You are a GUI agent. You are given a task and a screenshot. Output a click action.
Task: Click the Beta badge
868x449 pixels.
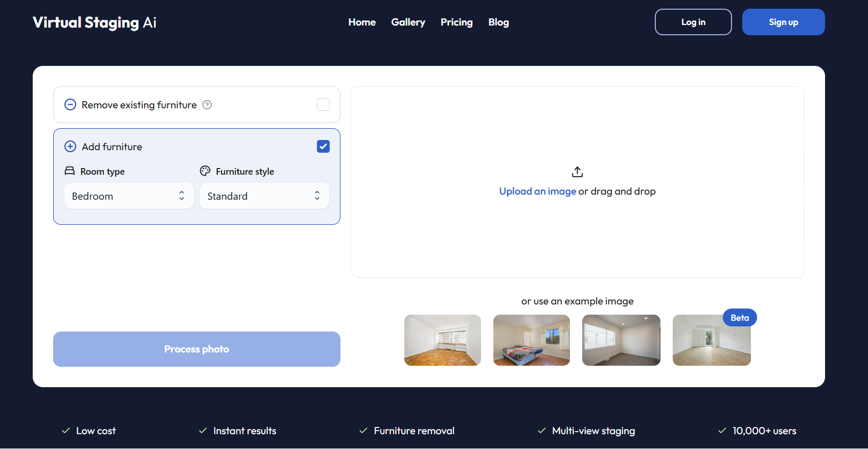740,318
